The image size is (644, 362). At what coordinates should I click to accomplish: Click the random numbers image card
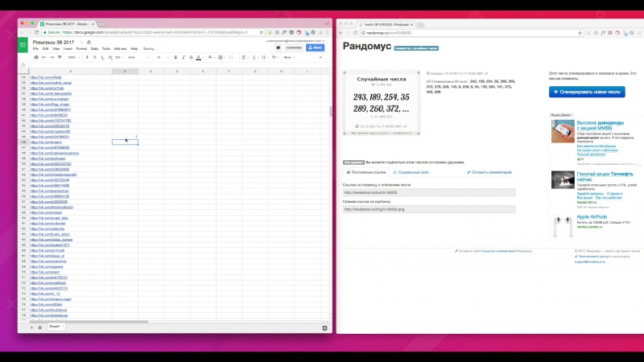coord(382,104)
